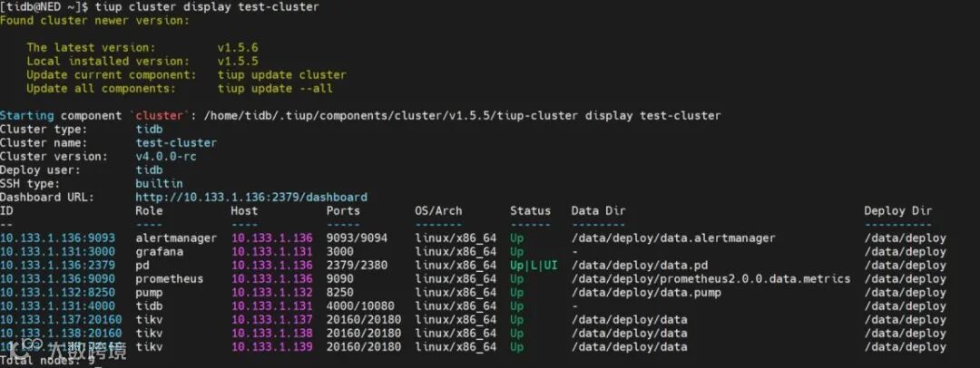Image resolution: width=980 pixels, height=368 pixels.
Task: Click the Deploy Dir column header
Action: 898,211
